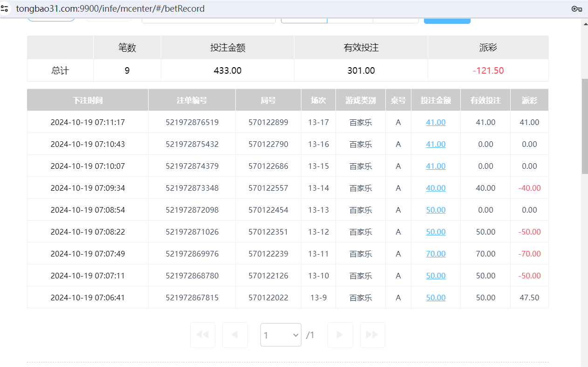Open the 70.00 bet link in row 13-11
The width and height of the screenshot is (588, 367).
[435, 253]
